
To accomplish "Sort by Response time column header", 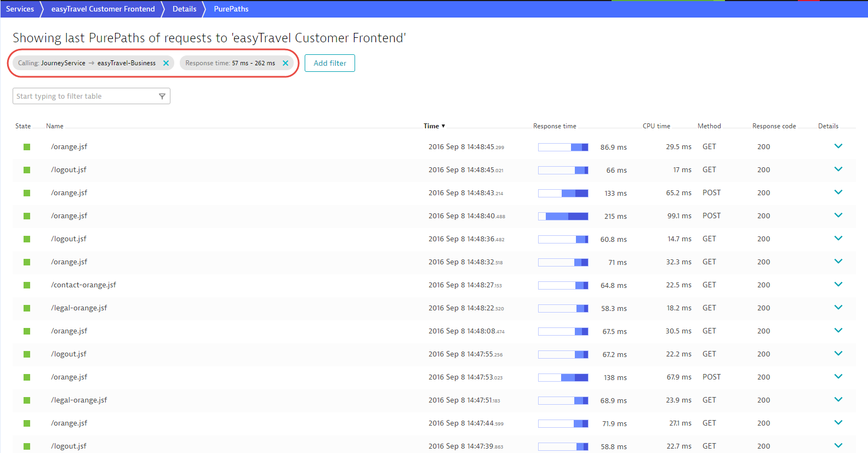I will pyautogui.click(x=555, y=126).
